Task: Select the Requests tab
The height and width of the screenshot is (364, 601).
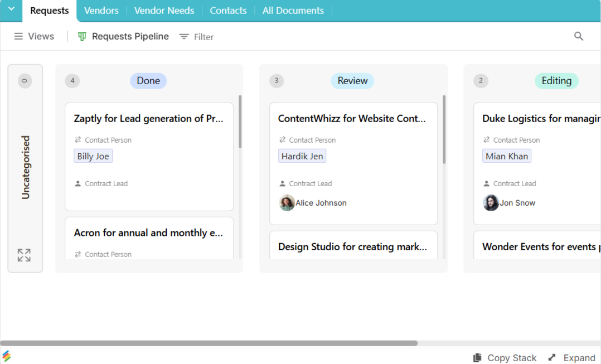Action: coord(50,11)
